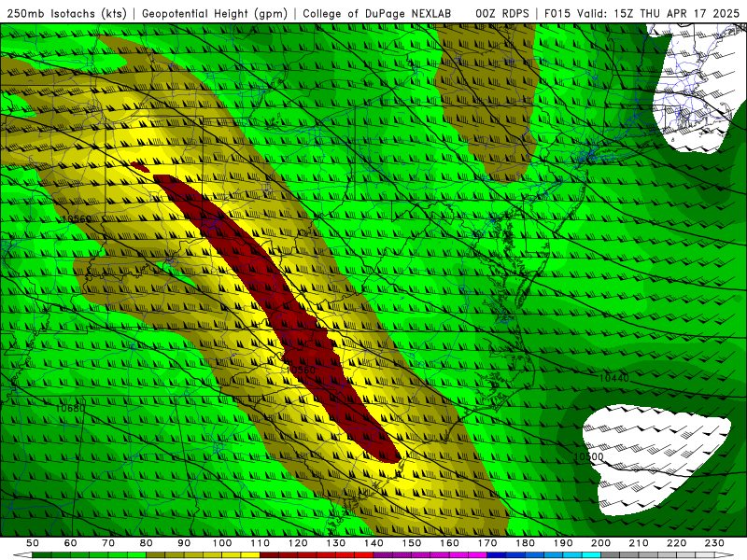The height and width of the screenshot is (560, 747).
Task: Click the 10560 contour label near the left edge
Action: pyautogui.click(x=77, y=219)
